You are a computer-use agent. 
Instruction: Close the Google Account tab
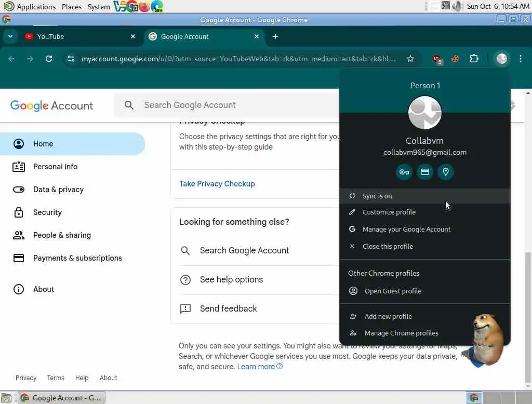tap(257, 36)
